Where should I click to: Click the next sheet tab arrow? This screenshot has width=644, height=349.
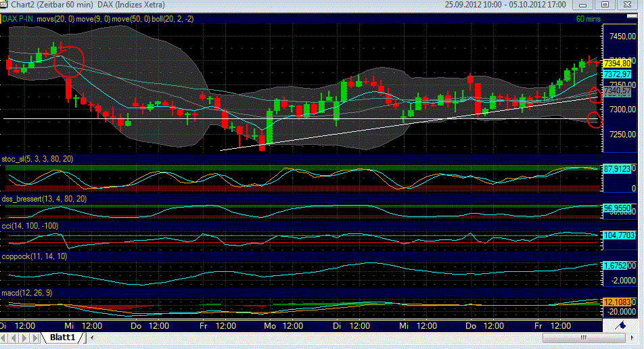click(24, 338)
